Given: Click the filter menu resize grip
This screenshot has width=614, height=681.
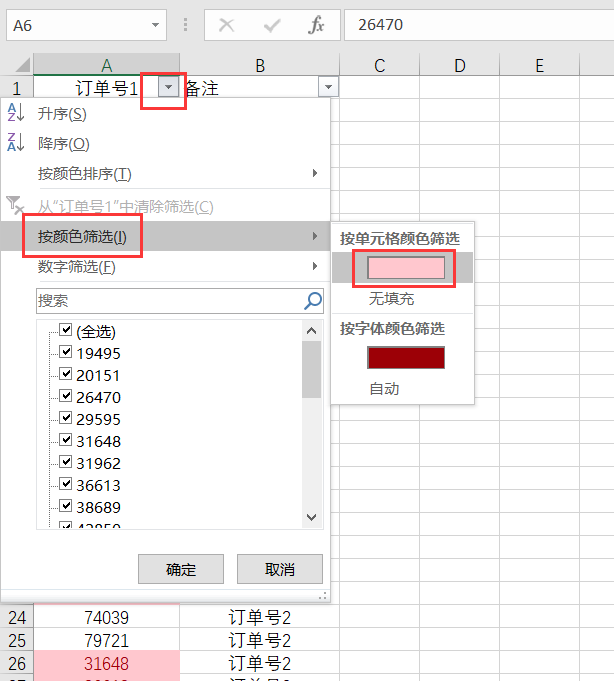Looking at the screenshot, I should (x=323, y=596).
